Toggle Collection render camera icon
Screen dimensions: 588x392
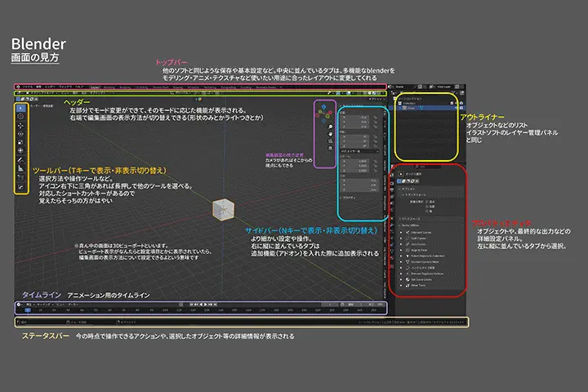[x=461, y=103]
